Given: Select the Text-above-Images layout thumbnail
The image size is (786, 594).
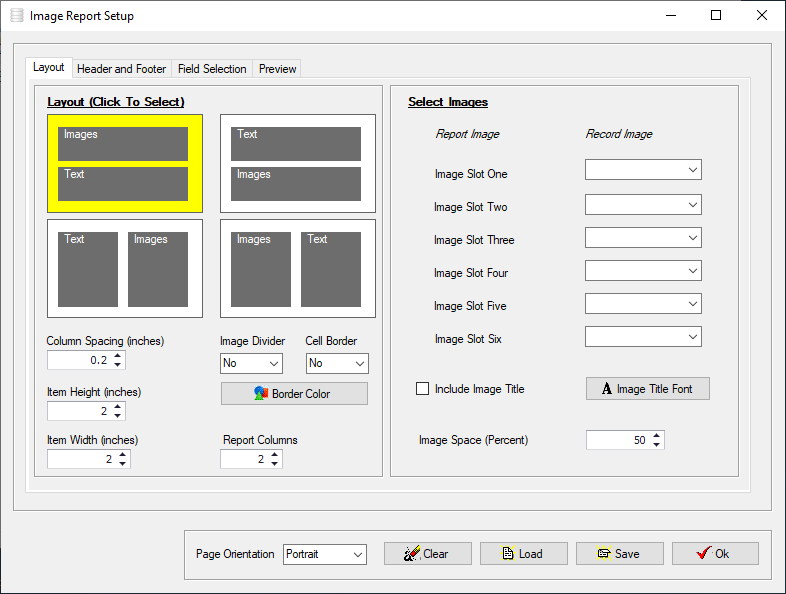Looking at the screenshot, I should [298, 163].
